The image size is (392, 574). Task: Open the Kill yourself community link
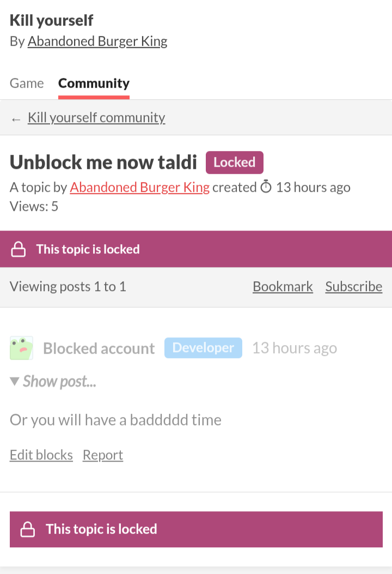(96, 118)
